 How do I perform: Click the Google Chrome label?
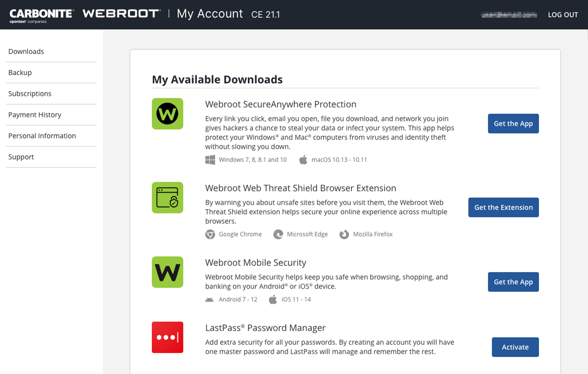pos(240,234)
